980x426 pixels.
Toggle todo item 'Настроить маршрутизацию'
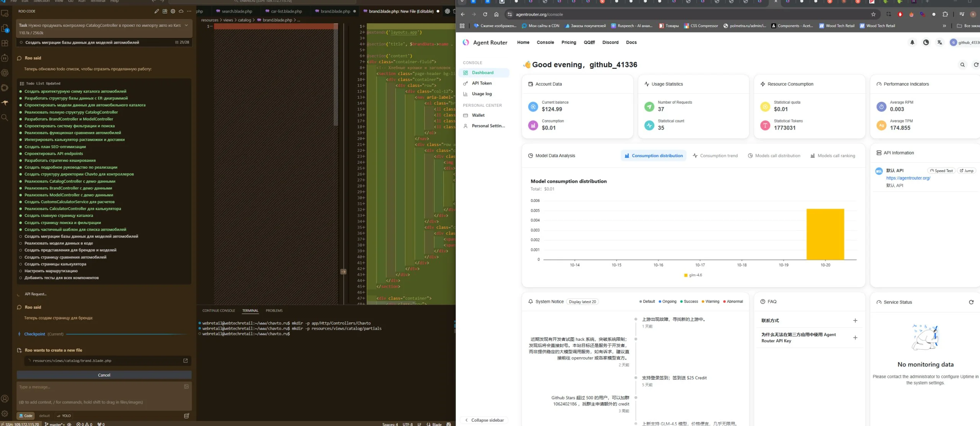click(21, 271)
